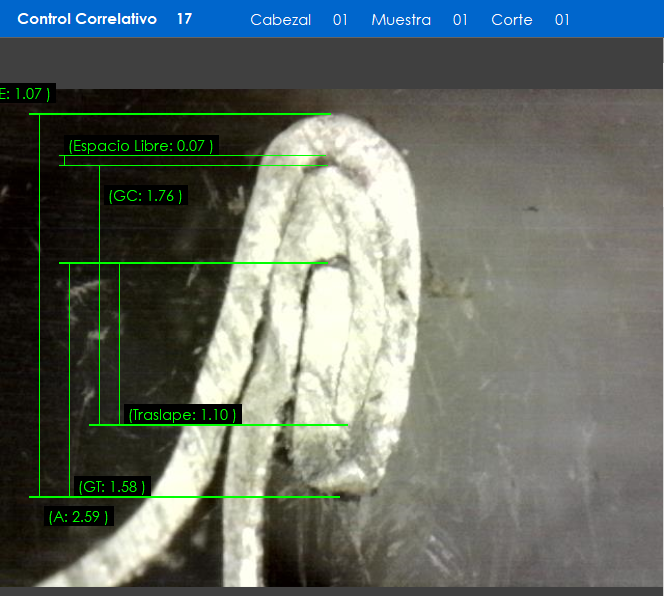Click the Muestra label in header

(x=400, y=20)
